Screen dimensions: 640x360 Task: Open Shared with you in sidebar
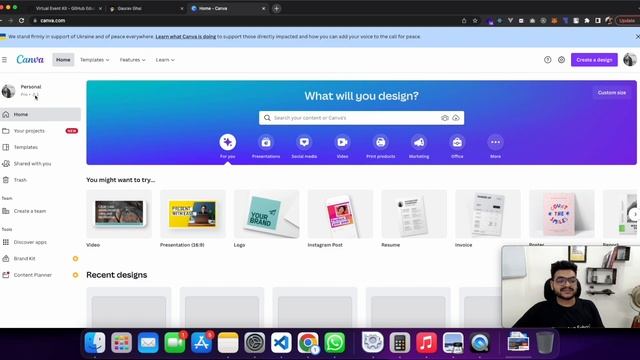pyautogui.click(x=40, y=163)
